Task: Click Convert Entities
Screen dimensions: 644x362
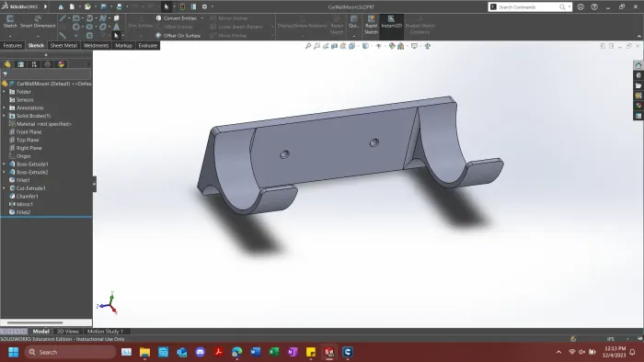Action: pos(177,18)
